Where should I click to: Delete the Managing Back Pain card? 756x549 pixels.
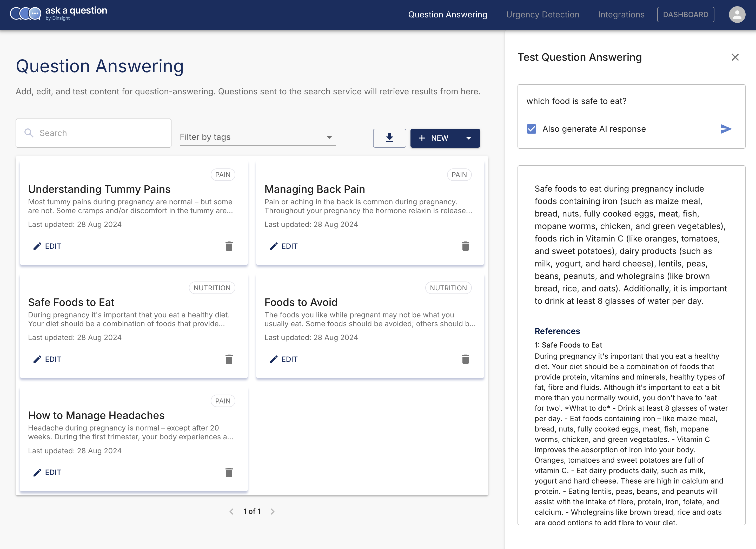pos(465,246)
